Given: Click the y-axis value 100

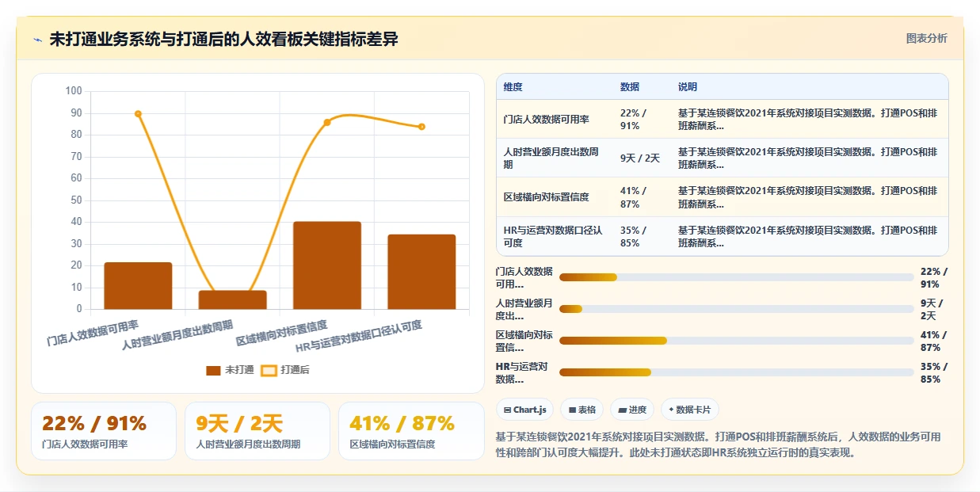Looking at the screenshot, I should (74, 91).
